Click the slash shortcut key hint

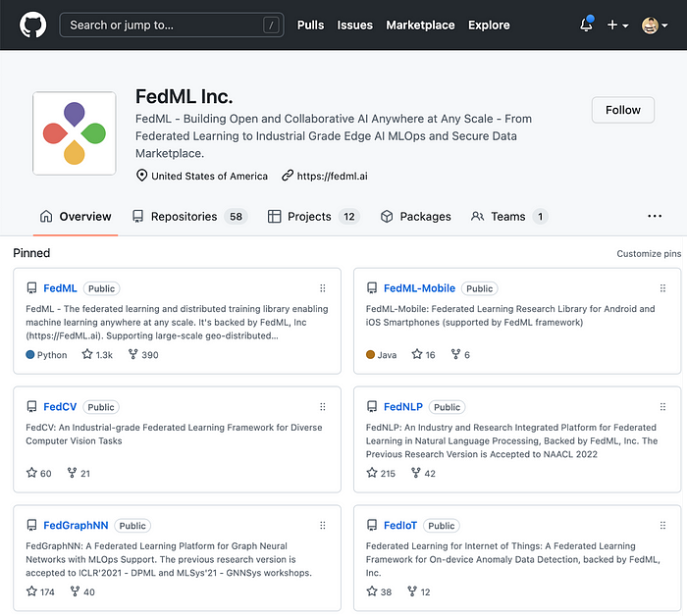click(x=271, y=25)
